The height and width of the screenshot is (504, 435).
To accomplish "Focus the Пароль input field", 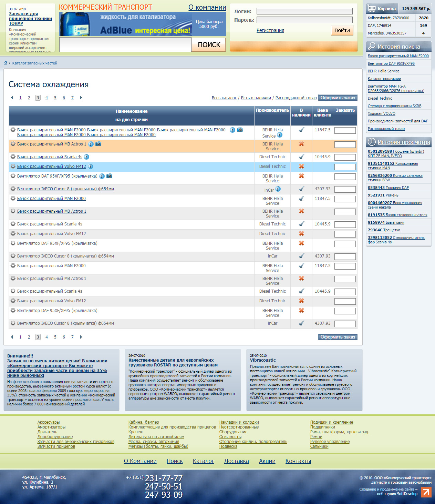I will [304, 20].
